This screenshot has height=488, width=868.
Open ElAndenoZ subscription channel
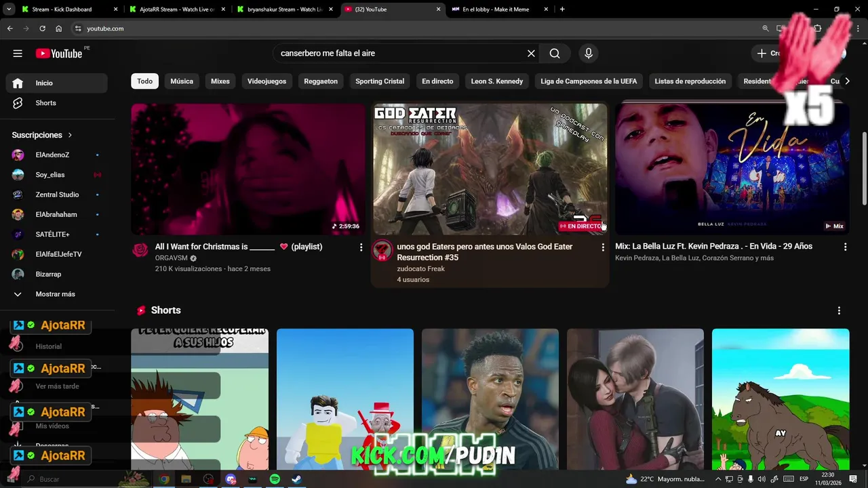tap(56, 155)
